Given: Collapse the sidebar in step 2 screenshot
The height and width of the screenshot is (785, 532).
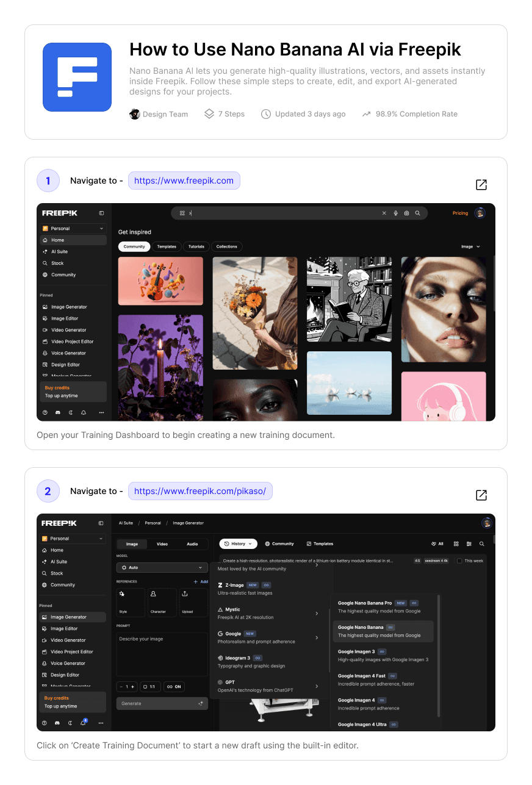Looking at the screenshot, I should (101, 523).
